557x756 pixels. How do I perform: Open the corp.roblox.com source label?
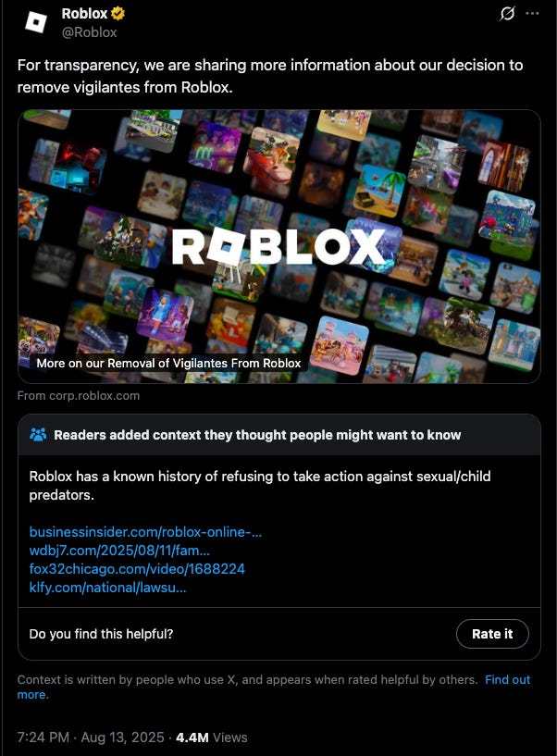tap(79, 396)
